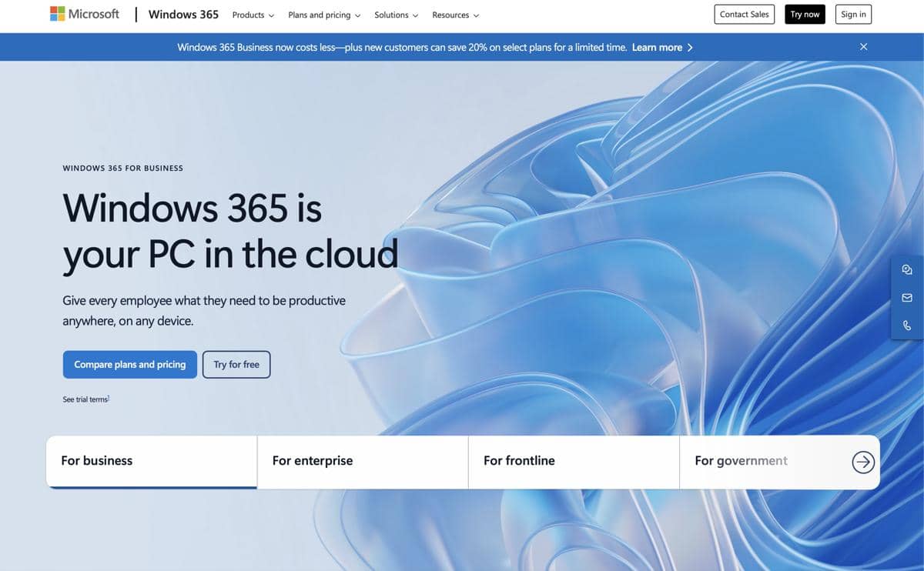The height and width of the screenshot is (571, 924).
Task: Expand the Resources dropdown menu
Action: coord(456,15)
